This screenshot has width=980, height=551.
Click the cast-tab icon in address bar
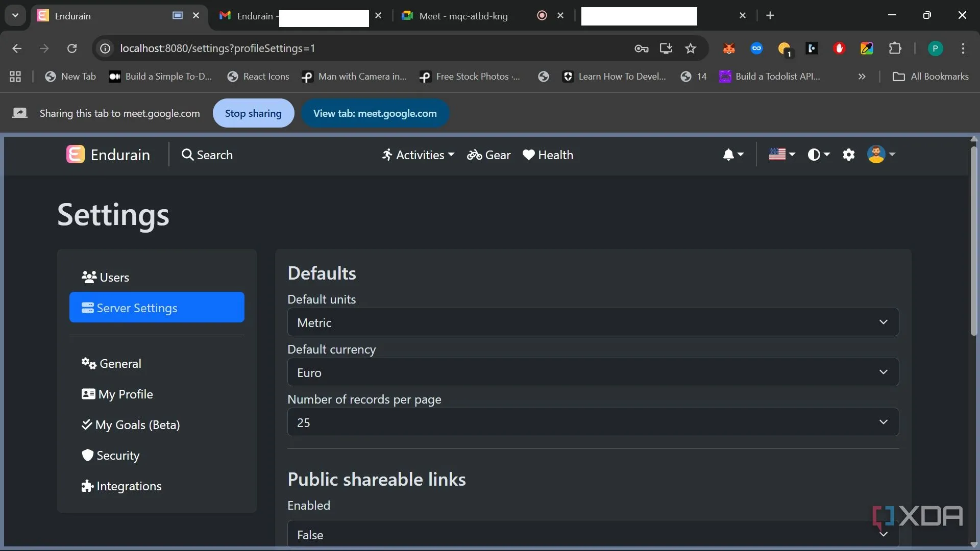tap(666, 48)
